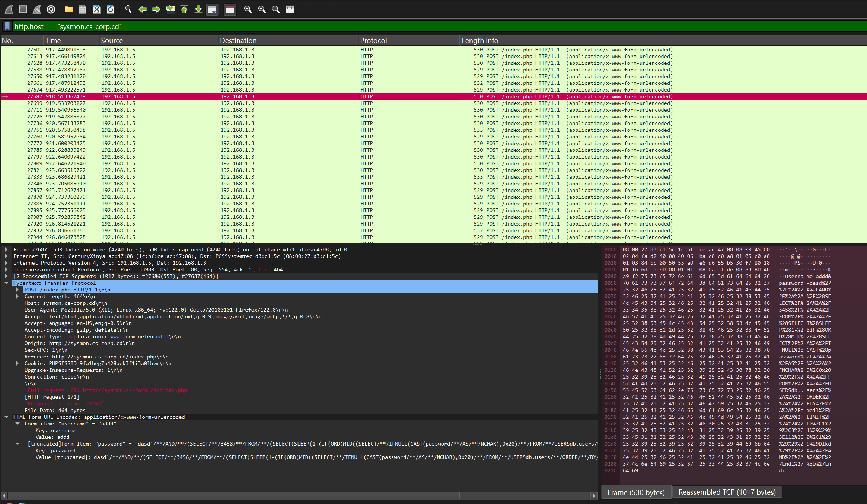Select the Host: sysmon.cs-corp.cd header line
Viewport: 867px width, 504px height.
pos(66,303)
